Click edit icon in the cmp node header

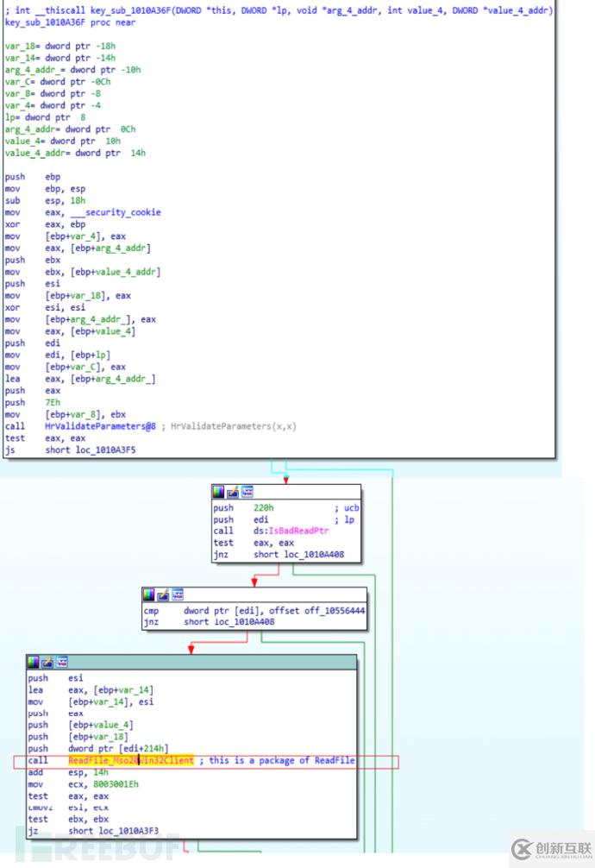tap(163, 594)
